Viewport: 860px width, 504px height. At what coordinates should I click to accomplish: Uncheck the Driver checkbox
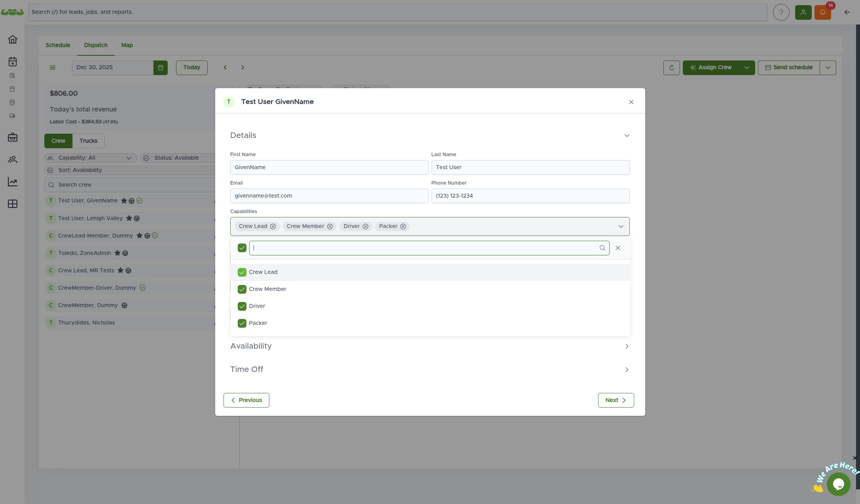[x=242, y=306]
